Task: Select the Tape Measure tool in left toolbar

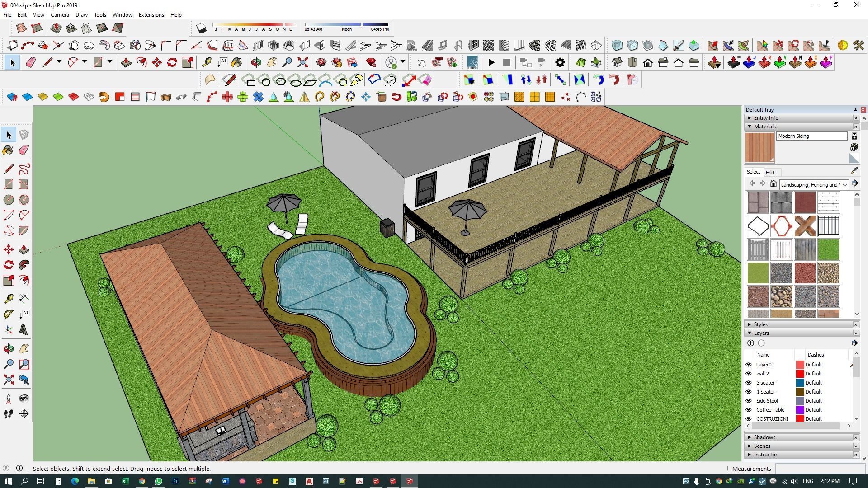Action: tap(9, 299)
